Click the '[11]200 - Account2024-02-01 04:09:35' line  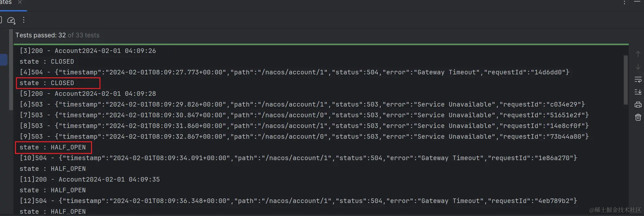(x=90, y=179)
